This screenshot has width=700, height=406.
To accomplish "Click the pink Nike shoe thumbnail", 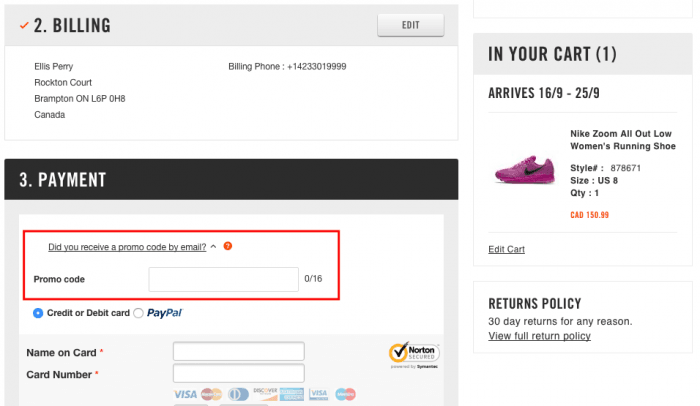I will point(525,169).
